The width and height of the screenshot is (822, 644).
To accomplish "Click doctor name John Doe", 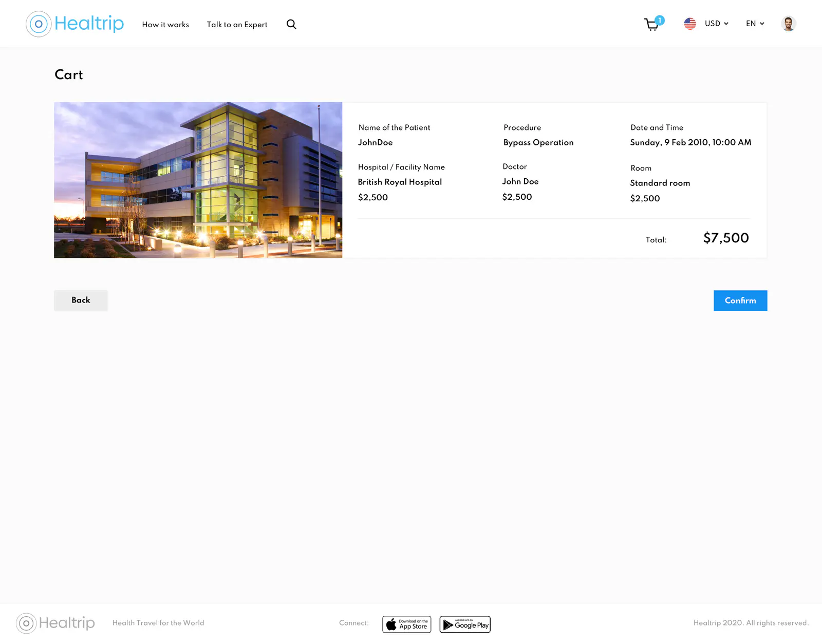I will (x=520, y=182).
